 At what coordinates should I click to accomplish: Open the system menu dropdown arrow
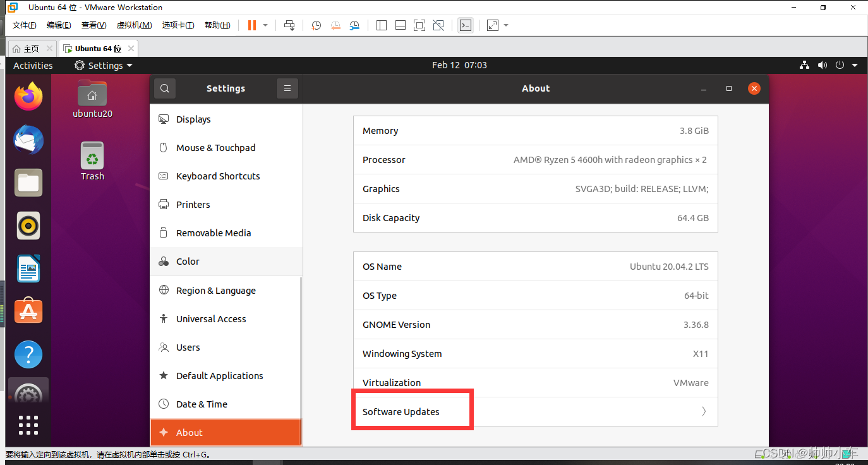pyautogui.click(x=855, y=65)
